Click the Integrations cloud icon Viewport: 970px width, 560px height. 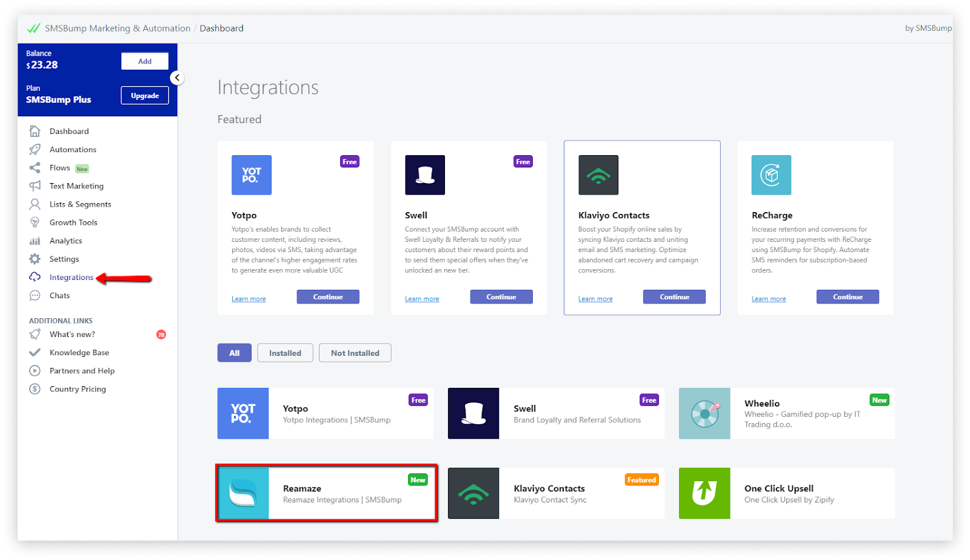[35, 277]
